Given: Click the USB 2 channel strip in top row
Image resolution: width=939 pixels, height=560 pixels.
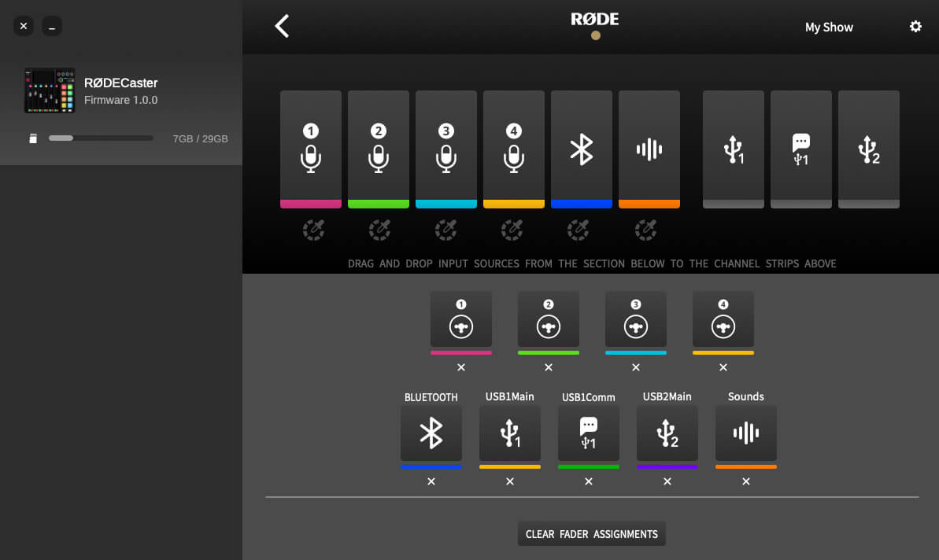Looking at the screenshot, I should pos(869,149).
